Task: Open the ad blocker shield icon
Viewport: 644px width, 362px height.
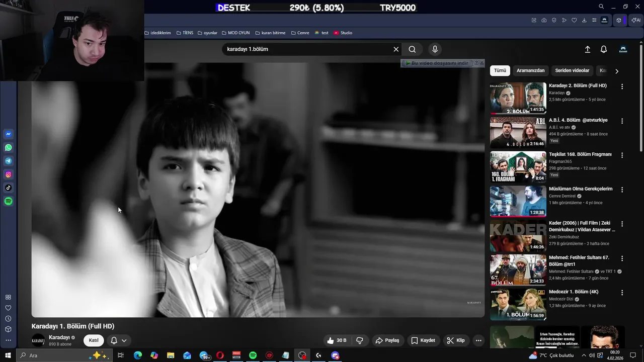Action: (x=554, y=20)
